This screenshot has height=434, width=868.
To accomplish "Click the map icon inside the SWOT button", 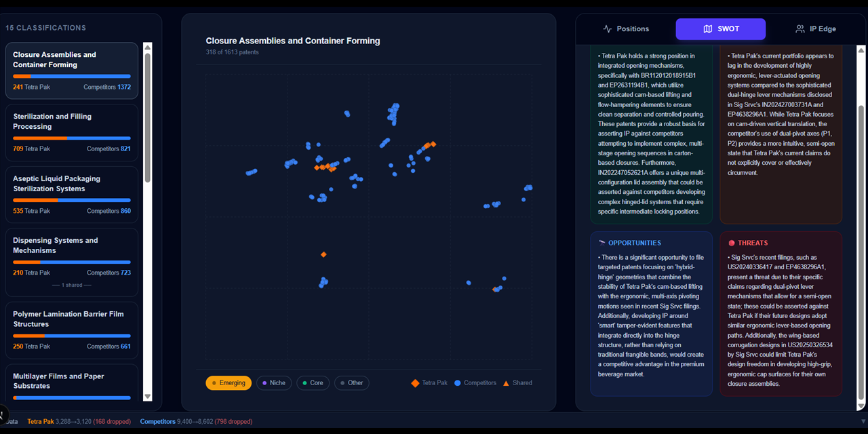I will point(707,29).
